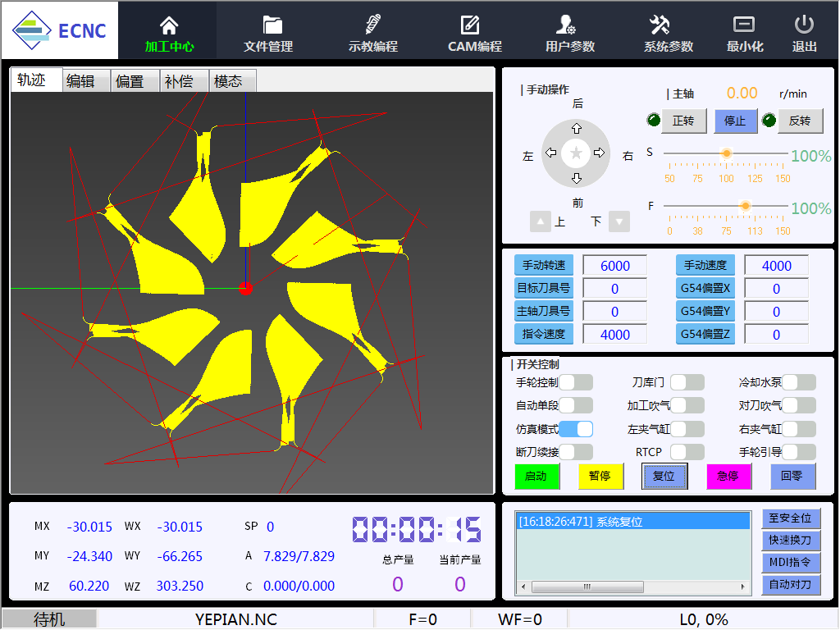
Task: Click the 目标刀具号 value field
Action: 615,289
